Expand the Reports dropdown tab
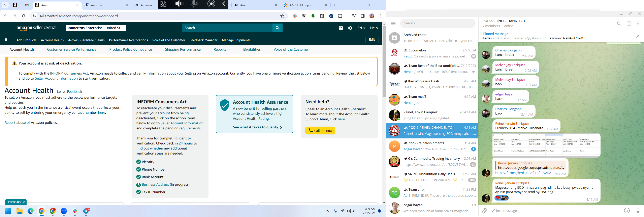Viewport: 644px width, 217px height. [x=222, y=49]
